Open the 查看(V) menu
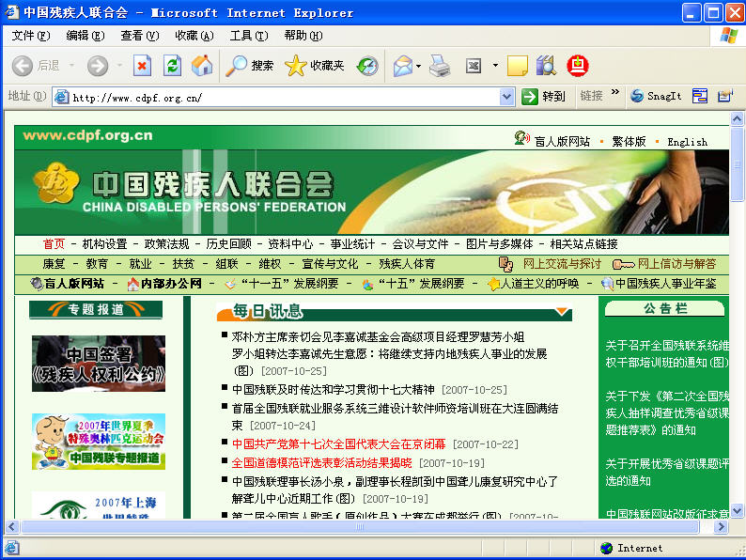Viewport: 746px width, 560px height. coord(139,36)
